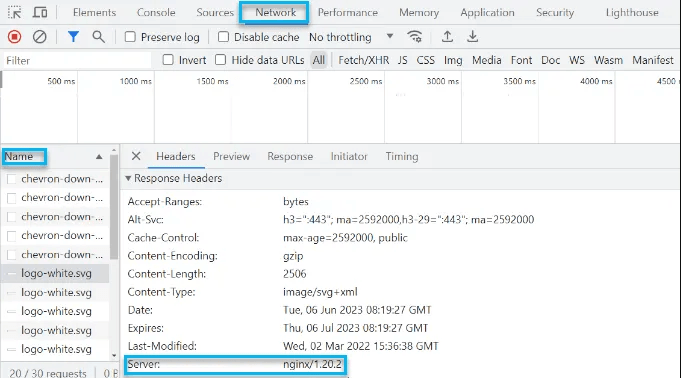Open the Console tab
The height and width of the screenshot is (378, 681).
[x=156, y=13]
